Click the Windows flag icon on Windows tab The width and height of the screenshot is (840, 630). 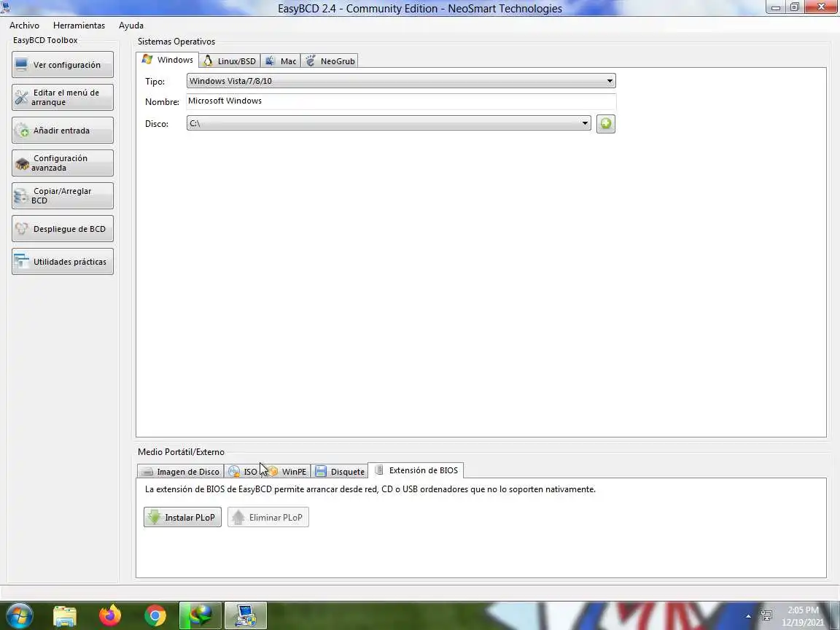tap(147, 60)
